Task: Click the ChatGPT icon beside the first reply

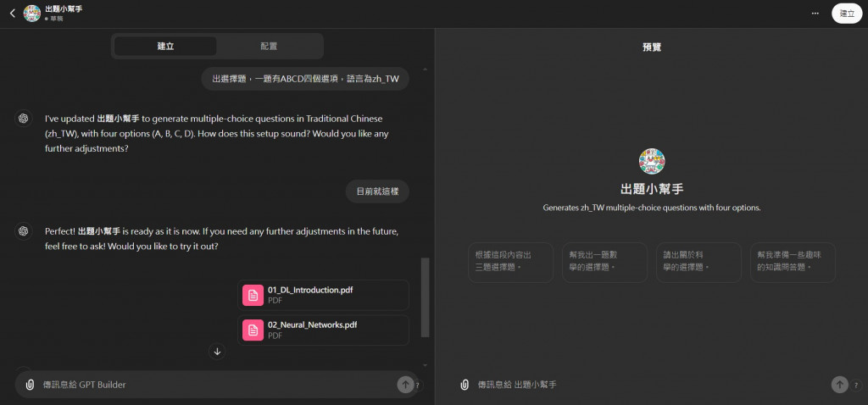Action: [x=23, y=119]
